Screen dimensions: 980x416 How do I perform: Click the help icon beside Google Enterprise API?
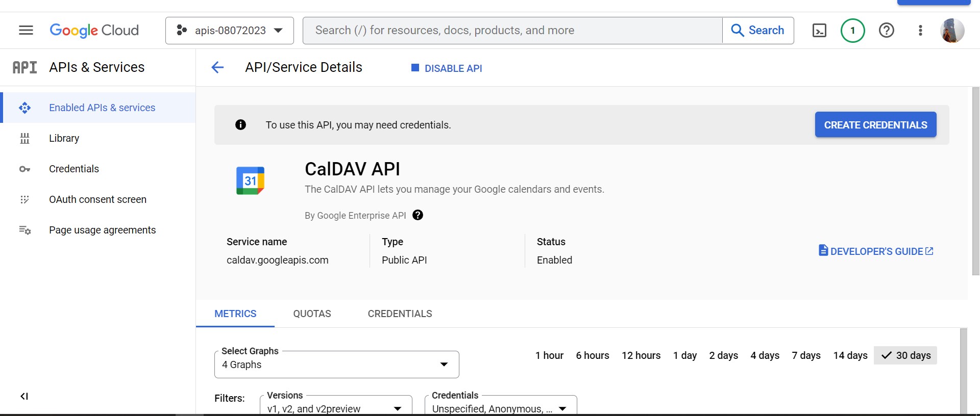418,215
